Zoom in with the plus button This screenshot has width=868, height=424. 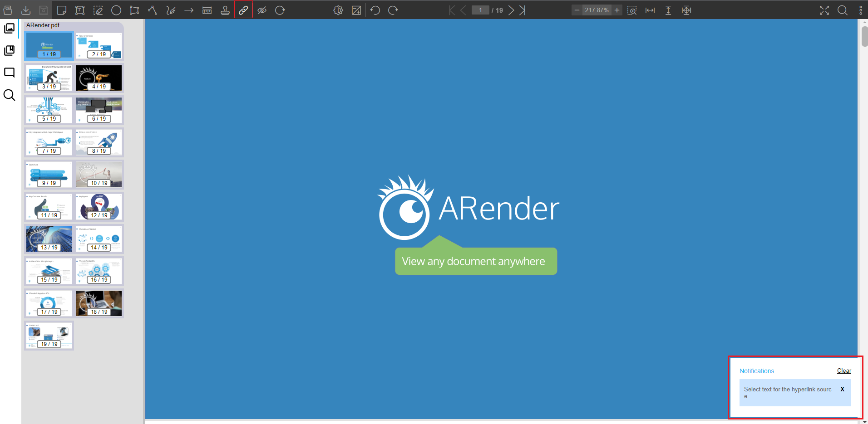coord(617,10)
